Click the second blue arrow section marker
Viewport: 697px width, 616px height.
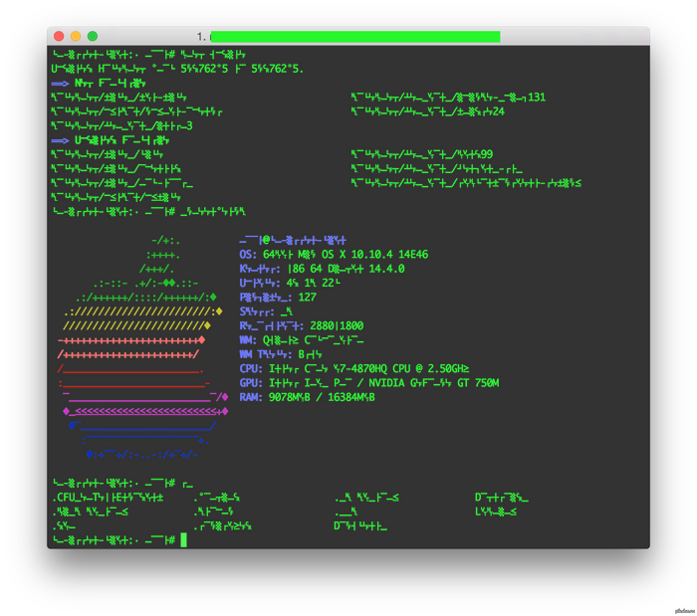click(x=59, y=140)
